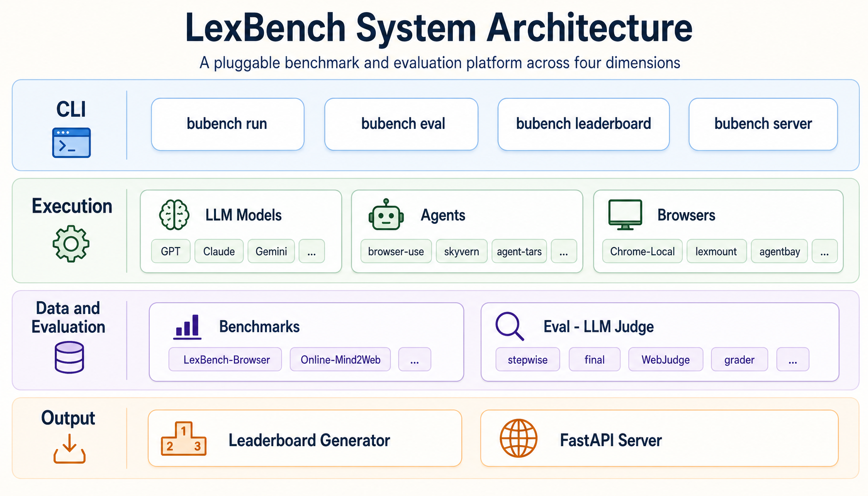
Task: Click the leaderboard podium icon
Action: (x=184, y=438)
